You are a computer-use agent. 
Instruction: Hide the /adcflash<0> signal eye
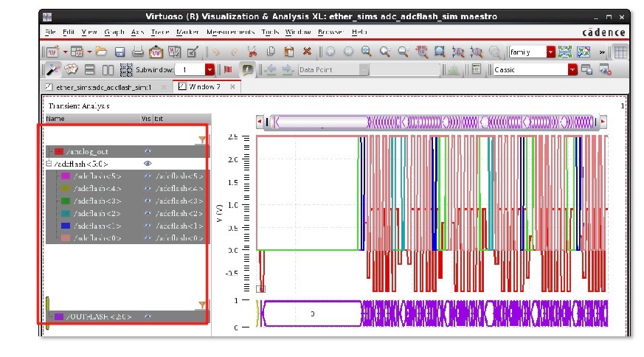click(148, 238)
